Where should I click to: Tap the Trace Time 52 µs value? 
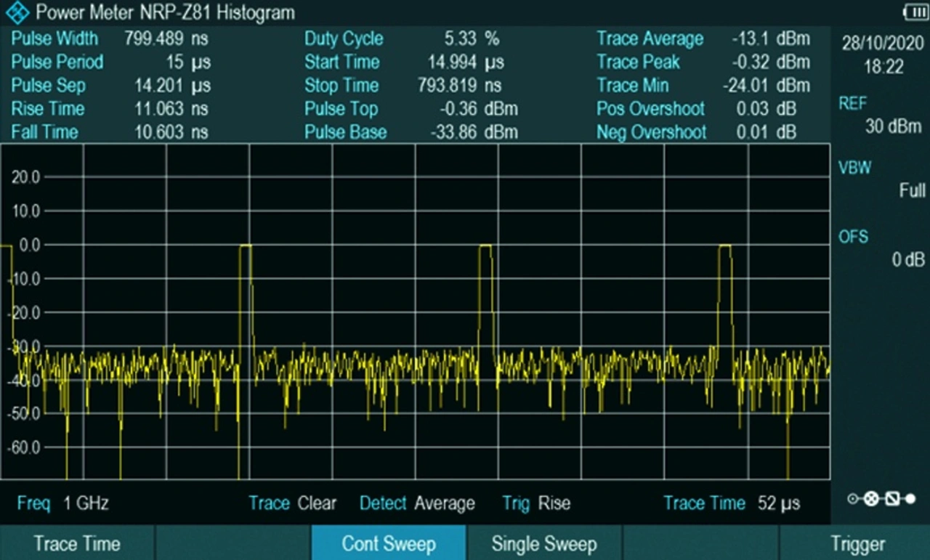click(x=732, y=503)
